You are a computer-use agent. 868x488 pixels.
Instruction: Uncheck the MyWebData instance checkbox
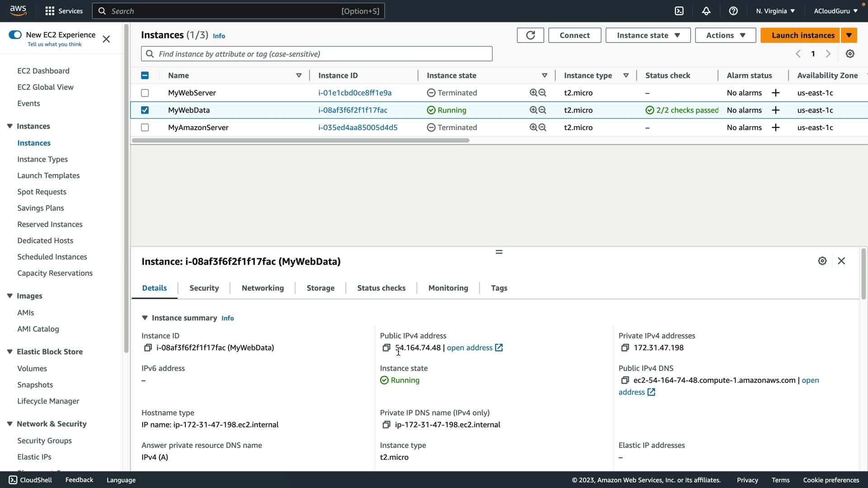coord(145,110)
